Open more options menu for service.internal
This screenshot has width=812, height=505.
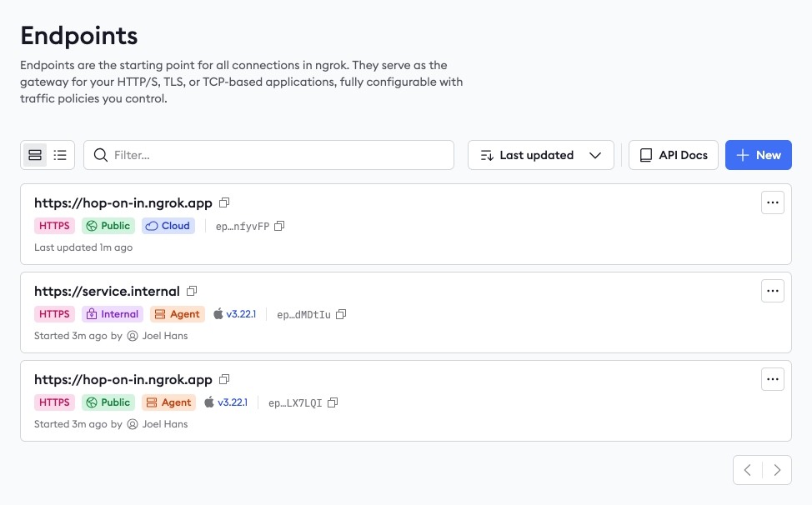tap(772, 291)
